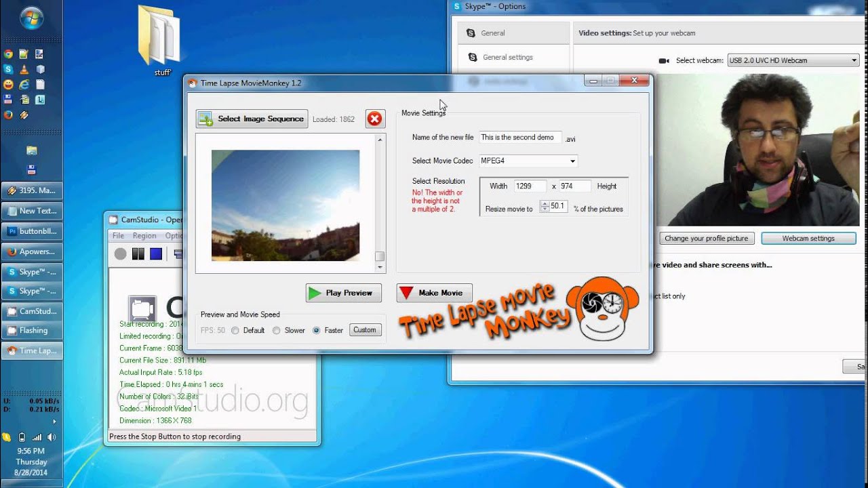Switch to 3195. Ma... taskbar item

[x=32, y=191]
